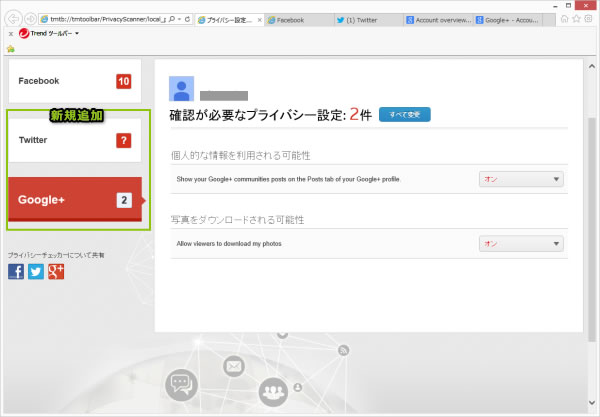Switch to the Facebook browser tab
Screen dimensions: 600x417
pos(298,20)
